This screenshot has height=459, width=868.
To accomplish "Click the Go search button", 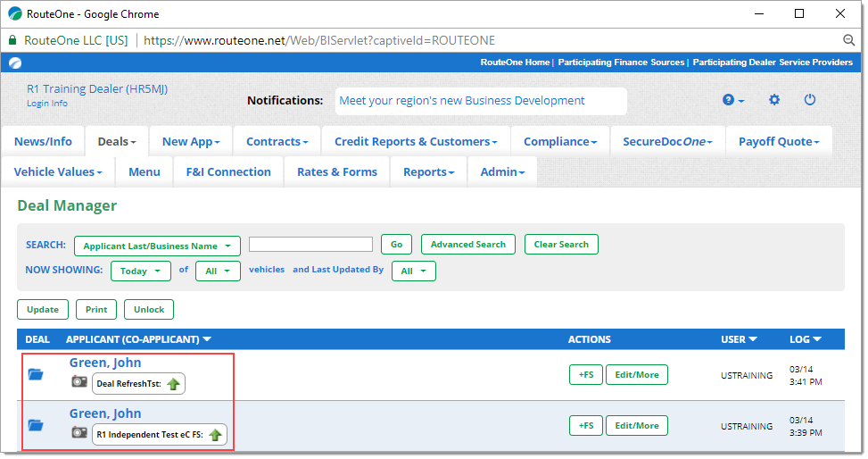I will click(396, 244).
